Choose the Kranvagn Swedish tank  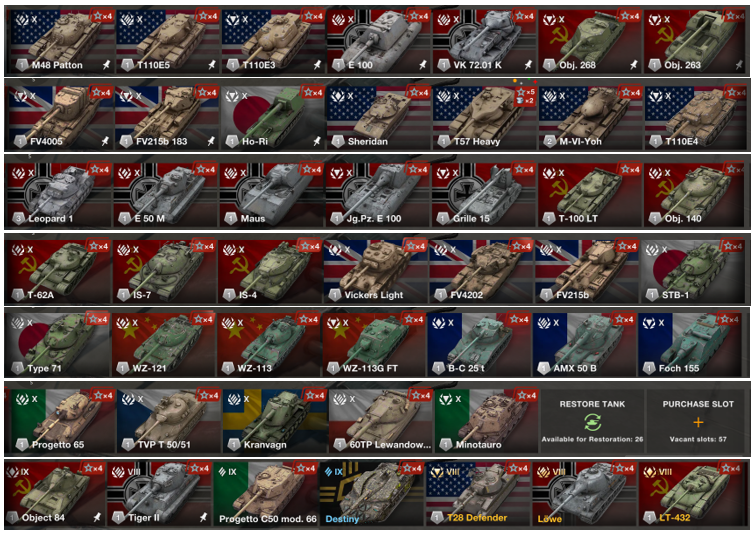273,420
